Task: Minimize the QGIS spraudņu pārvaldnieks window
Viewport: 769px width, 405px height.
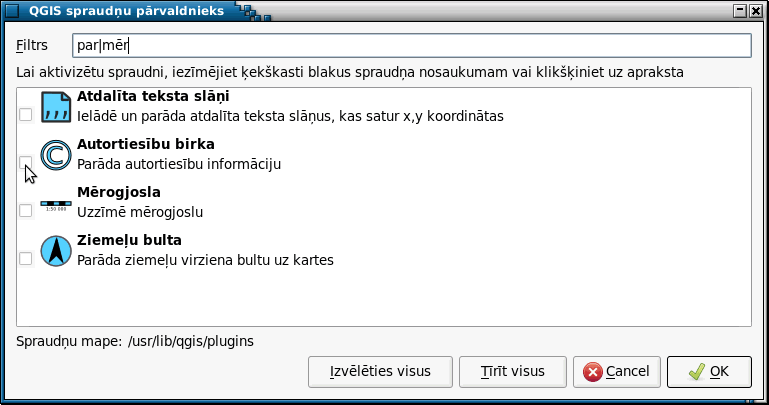Action: click(x=740, y=11)
